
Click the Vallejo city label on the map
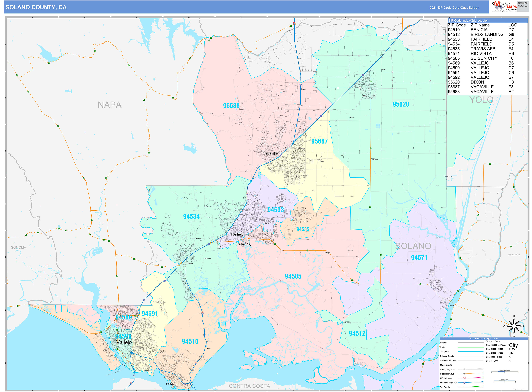124,342
